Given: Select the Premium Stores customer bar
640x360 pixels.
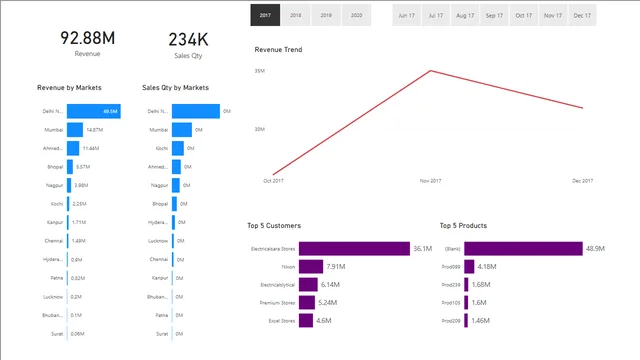Looking at the screenshot, I should pyautogui.click(x=307, y=302).
